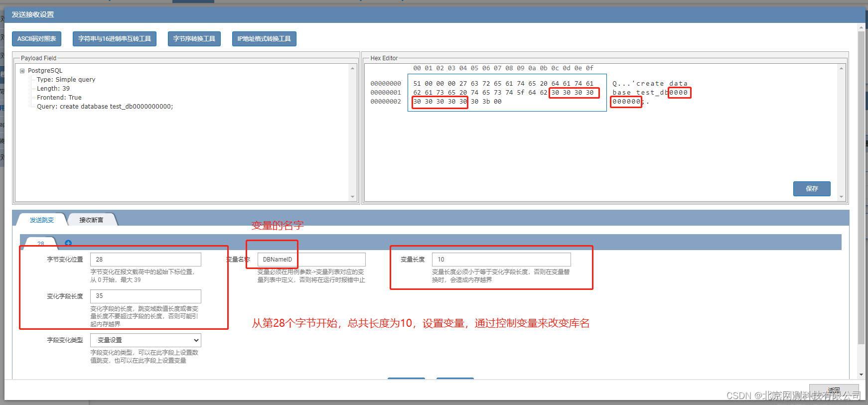Viewport: 868px width, 405px height.
Task: Click hex row offset 00000000
Action: pos(386,84)
